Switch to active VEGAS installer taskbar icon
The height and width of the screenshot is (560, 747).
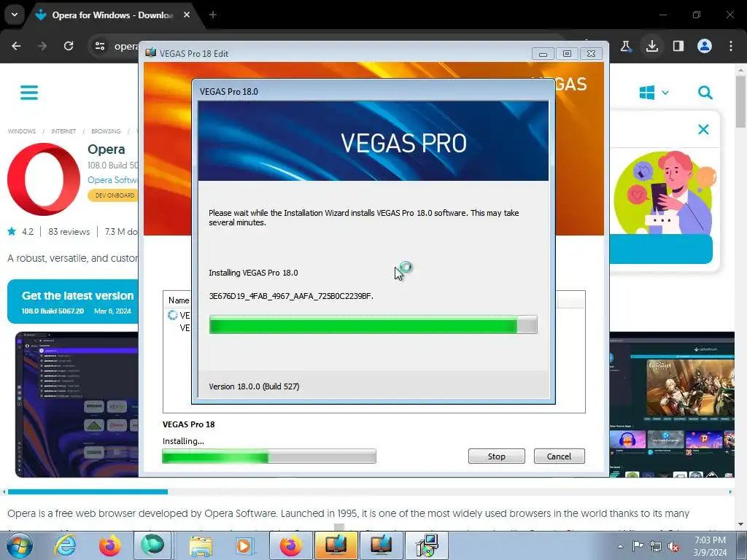pyautogui.click(x=336, y=545)
